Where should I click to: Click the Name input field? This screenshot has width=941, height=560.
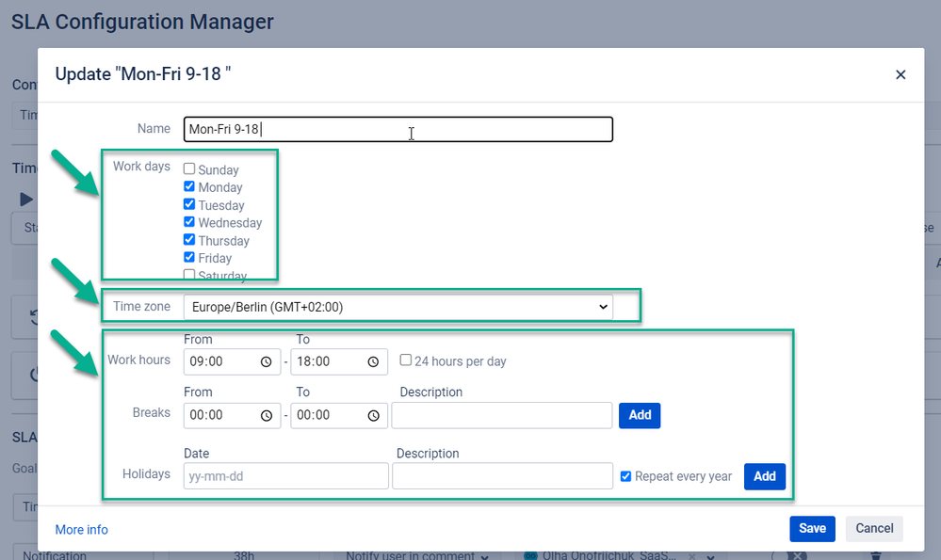click(397, 129)
